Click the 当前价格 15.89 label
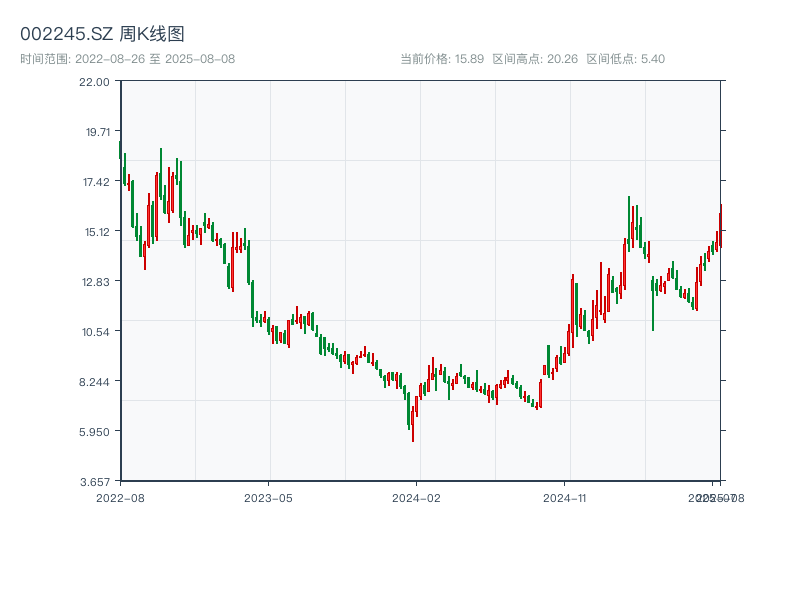 [x=442, y=59]
